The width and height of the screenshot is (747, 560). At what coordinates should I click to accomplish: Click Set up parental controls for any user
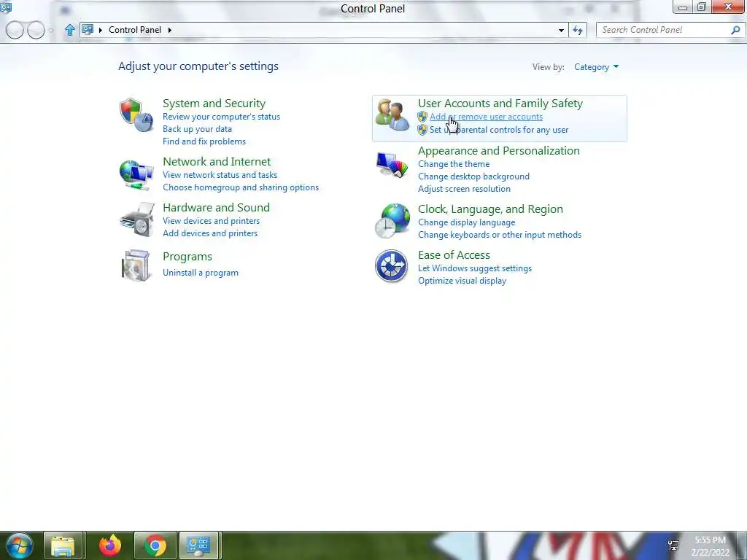tap(499, 130)
